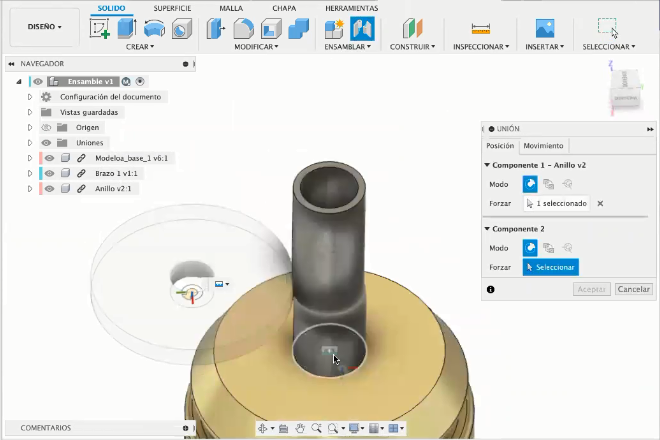
Task: Click the Zoom window icon
Action: click(x=316, y=428)
